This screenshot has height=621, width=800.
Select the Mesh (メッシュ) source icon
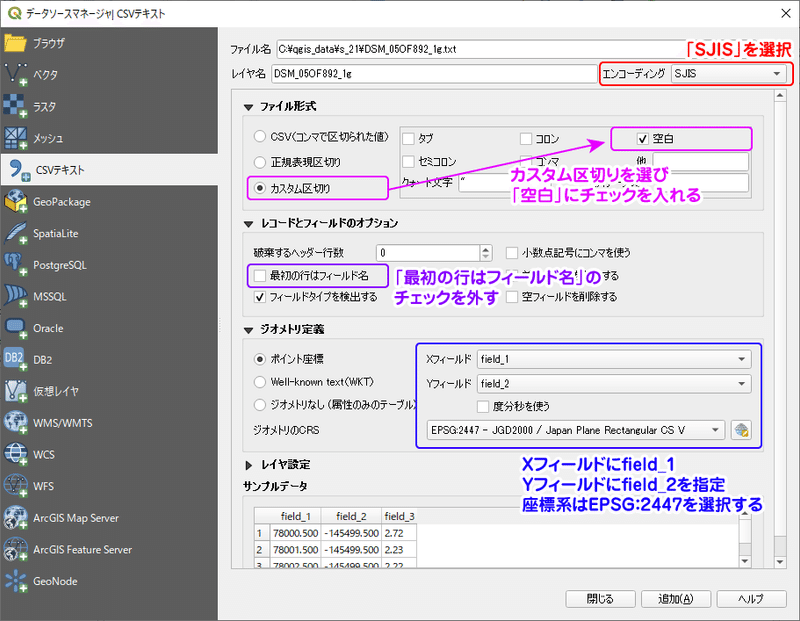[15, 138]
